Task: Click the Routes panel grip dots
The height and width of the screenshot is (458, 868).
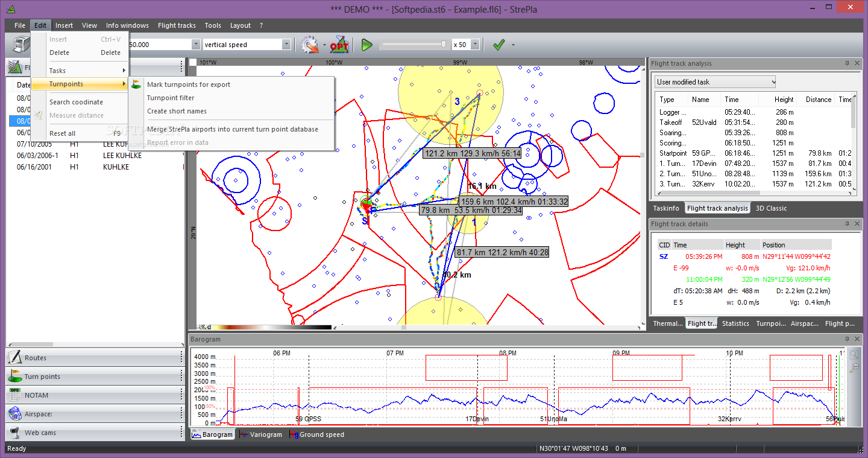Action: pos(181,357)
